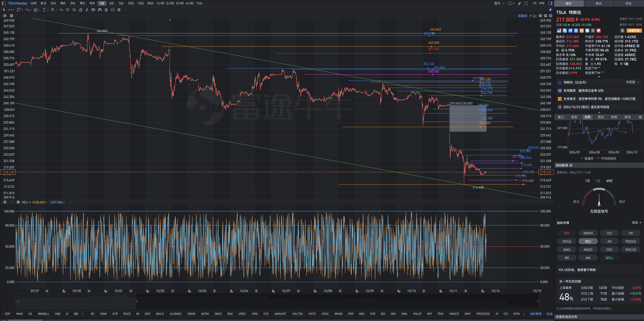Click the US flag market icon
The width and height of the screenshot is (644, 321).
click(559, 31)
